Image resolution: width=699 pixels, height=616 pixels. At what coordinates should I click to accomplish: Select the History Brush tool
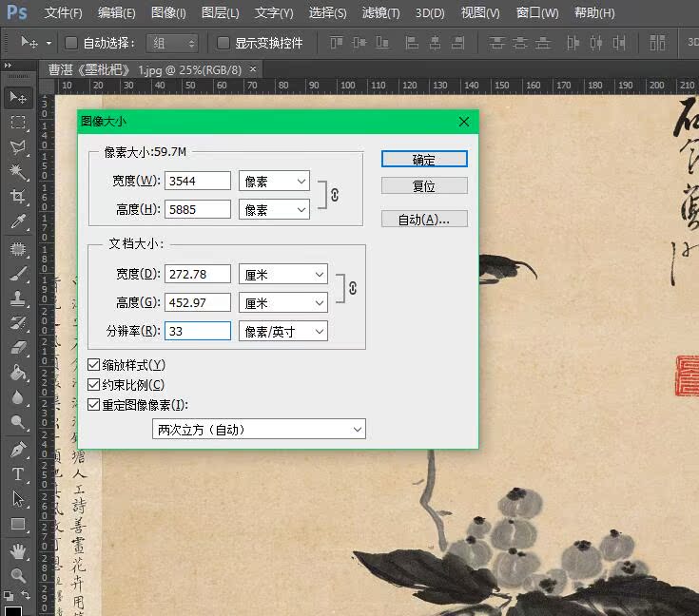(18, 322)
